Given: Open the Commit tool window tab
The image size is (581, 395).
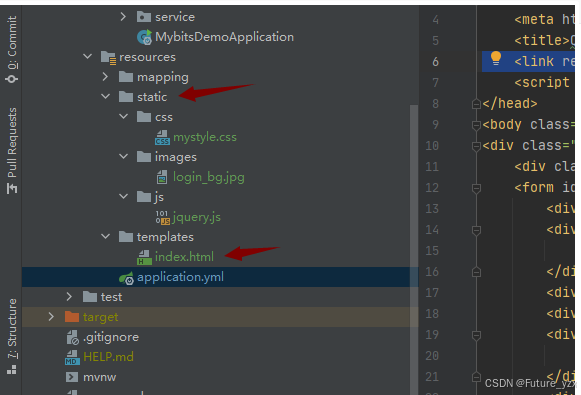Looking at the screenshot, I should coord(12,49).
